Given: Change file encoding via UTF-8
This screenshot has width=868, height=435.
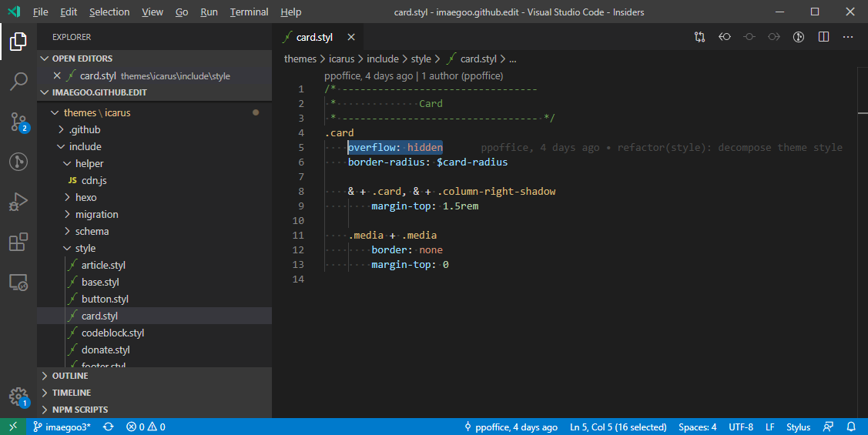Looking at the screenshot, I should (x=741, y=427).
